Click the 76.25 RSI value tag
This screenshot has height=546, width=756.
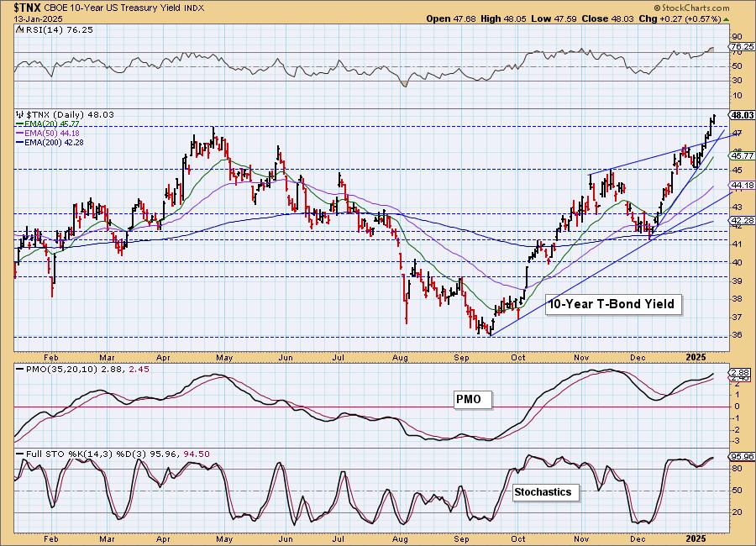click(742, 47)
